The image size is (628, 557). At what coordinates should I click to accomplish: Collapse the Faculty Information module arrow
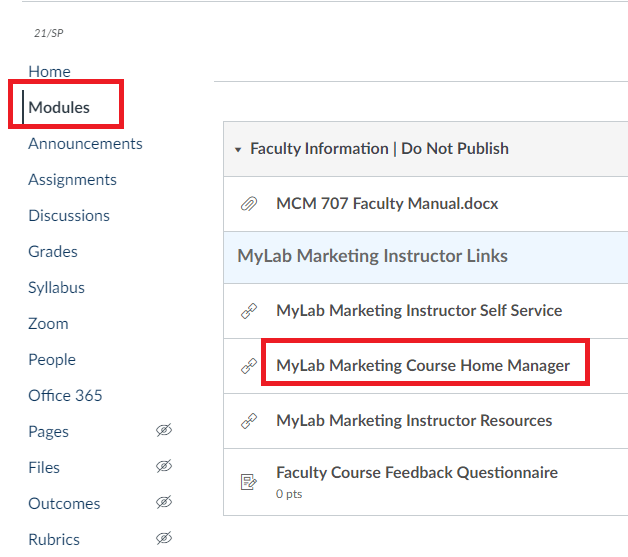pos(238,150)
